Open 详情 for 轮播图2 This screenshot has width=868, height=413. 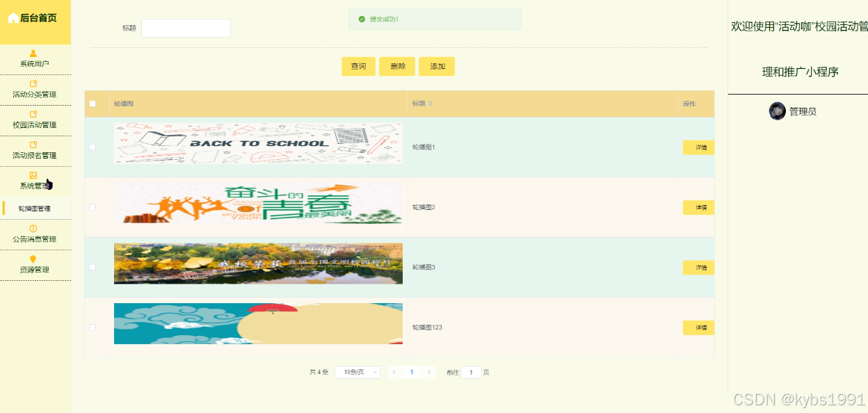[698, 207]
